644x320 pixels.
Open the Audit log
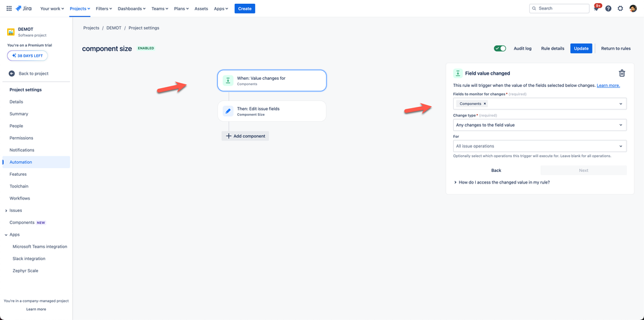(x=522, y=48)
